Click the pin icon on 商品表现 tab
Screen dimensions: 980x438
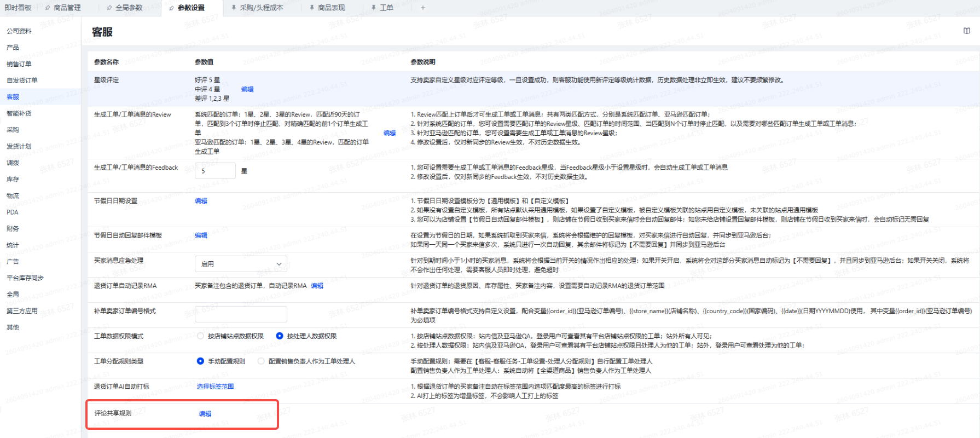(x=312, y=8)
